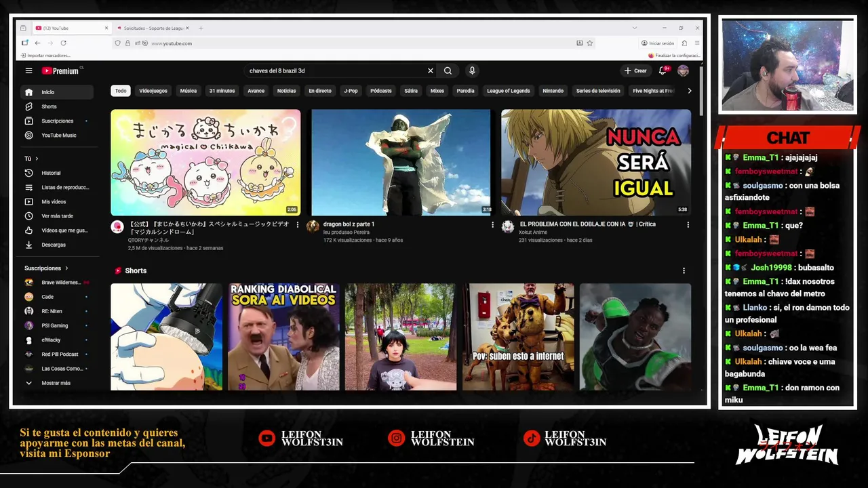Open the YouTube hamburger guide menu
The image size is (868, 488).
pos(28,70)
